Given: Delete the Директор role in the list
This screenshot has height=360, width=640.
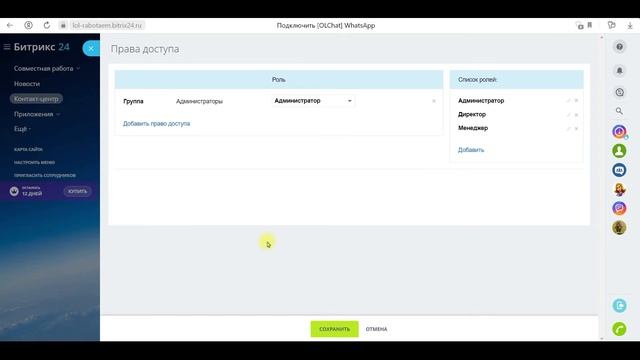Looking at the screenshot, I should coord(576,115).
